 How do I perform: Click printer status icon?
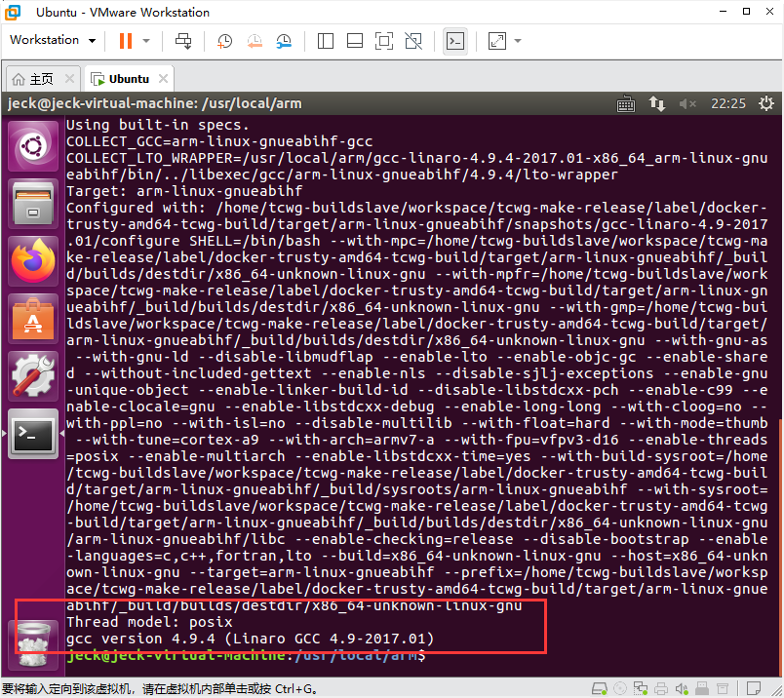tap(661, 689)
